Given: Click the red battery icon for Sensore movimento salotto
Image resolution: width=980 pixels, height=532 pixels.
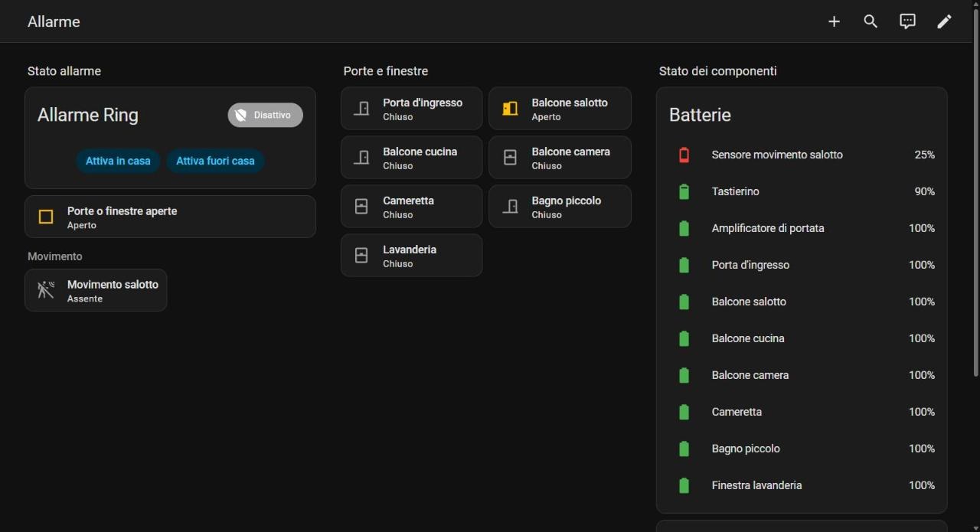Looking at the screenshot, I should coord(684,155).
